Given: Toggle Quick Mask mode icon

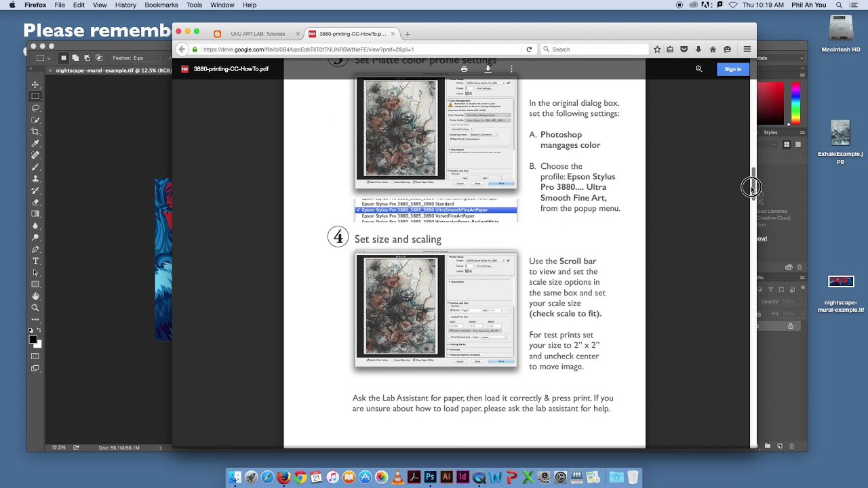Looking at the screenshot, I should point(35,357).
